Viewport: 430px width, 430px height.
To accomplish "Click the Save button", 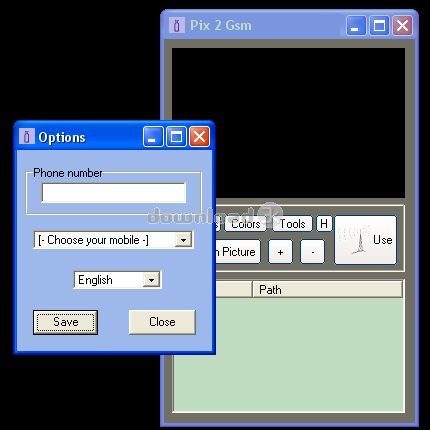I will pyautogui.click(x=65, y=322).
